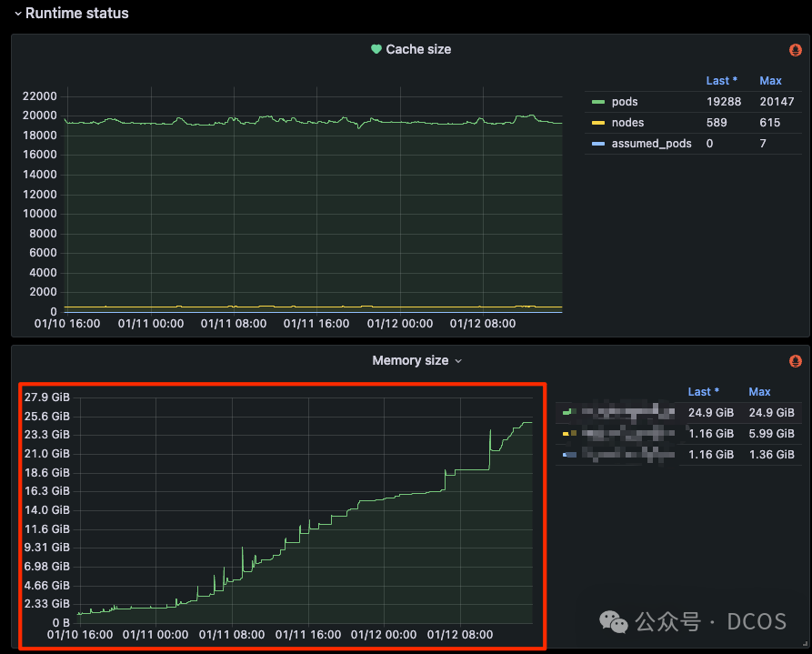Click the 10000 label on Cache size axis
812x654 pixels.
click(x=39, y=214)
